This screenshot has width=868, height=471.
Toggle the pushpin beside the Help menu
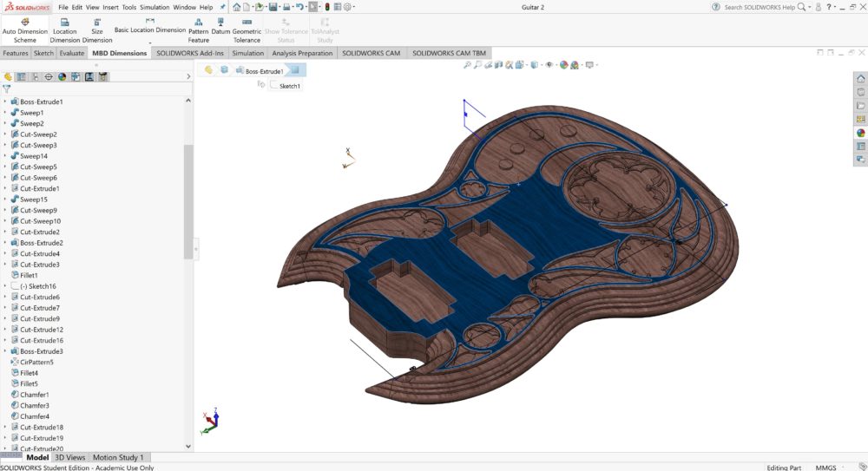click(221, 7)
